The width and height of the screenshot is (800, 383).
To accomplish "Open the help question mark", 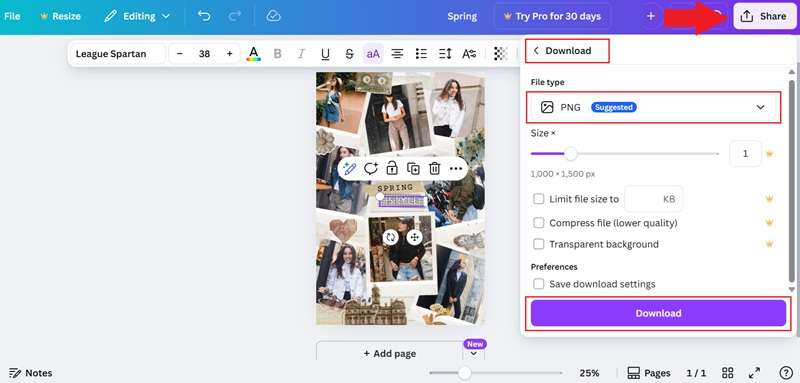I will pos(786,373).
